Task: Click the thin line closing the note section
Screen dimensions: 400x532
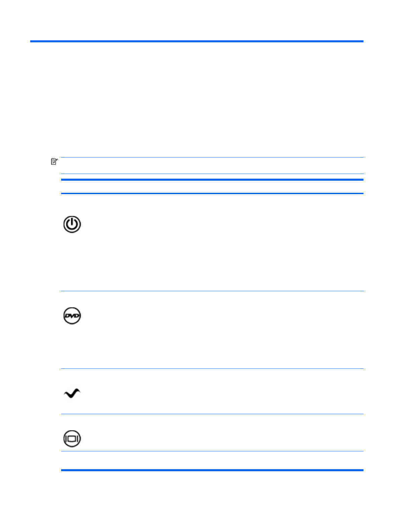Action: pos(212,174)
